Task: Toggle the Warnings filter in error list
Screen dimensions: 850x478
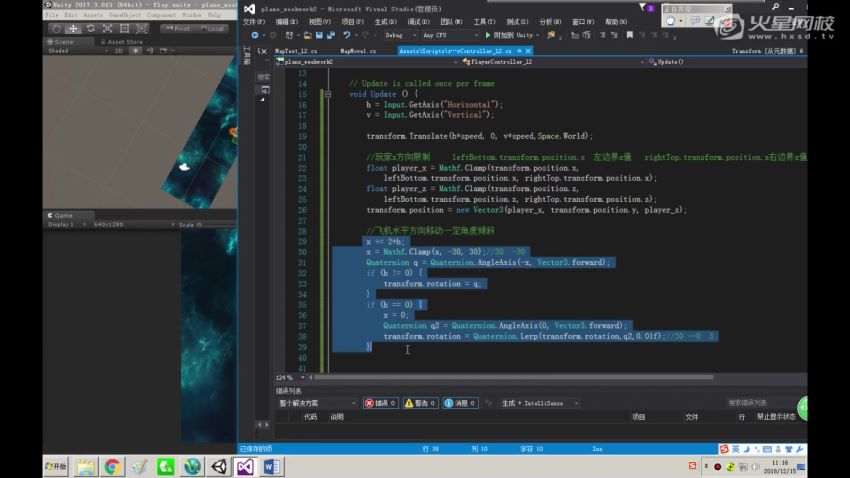Action: coord(423,403)
